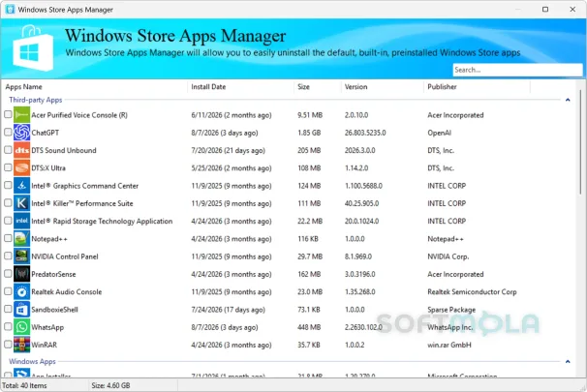Screen dimensions: 587x392
Task: Click the SandboxieShell app icon
Action: tap(21, 310)
